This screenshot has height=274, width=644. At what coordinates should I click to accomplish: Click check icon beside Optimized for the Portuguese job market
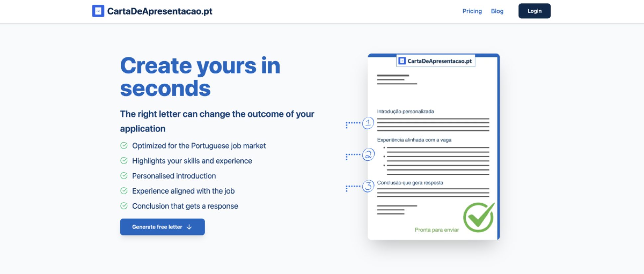click(124, 145)
